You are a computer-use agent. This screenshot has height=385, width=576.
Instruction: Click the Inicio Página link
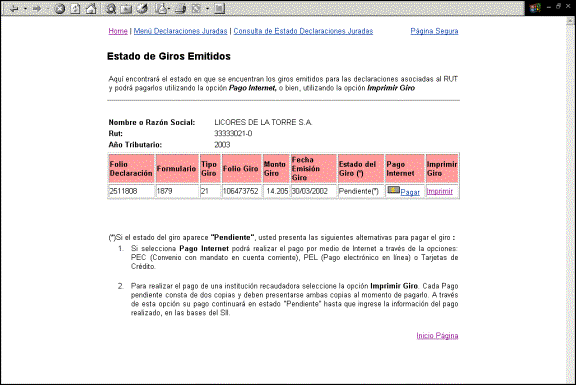437,335
